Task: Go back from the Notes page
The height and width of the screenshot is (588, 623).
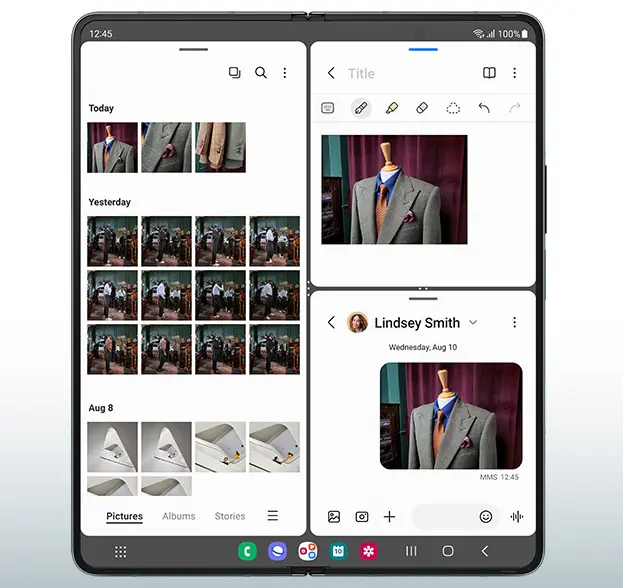Action: click(331, 73)
